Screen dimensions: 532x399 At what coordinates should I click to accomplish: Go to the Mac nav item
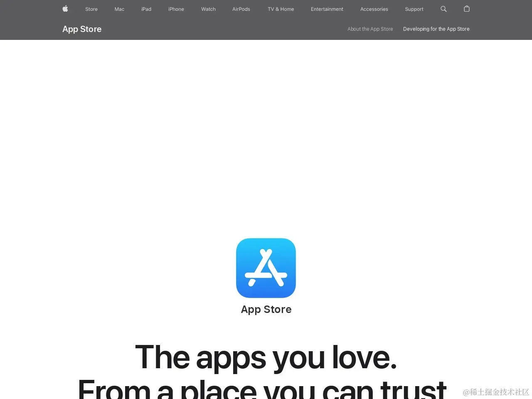(x=119, y=9)
